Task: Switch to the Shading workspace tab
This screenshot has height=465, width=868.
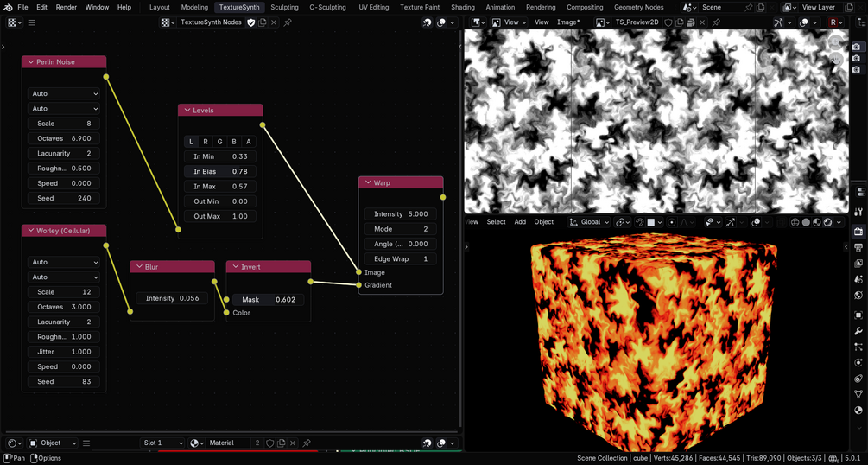Action: (x=463, y=7)
